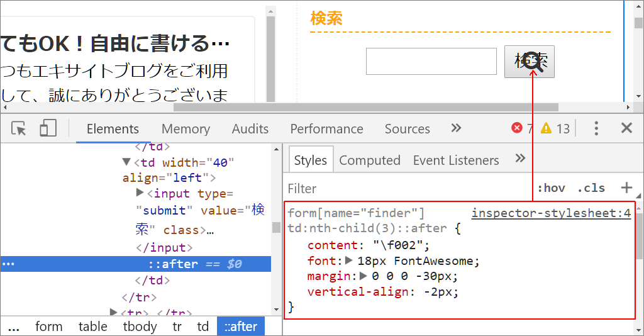This screenshot has width=644, height=336.
Task: Toggle device toolbar icon
Action: point(48,128)
